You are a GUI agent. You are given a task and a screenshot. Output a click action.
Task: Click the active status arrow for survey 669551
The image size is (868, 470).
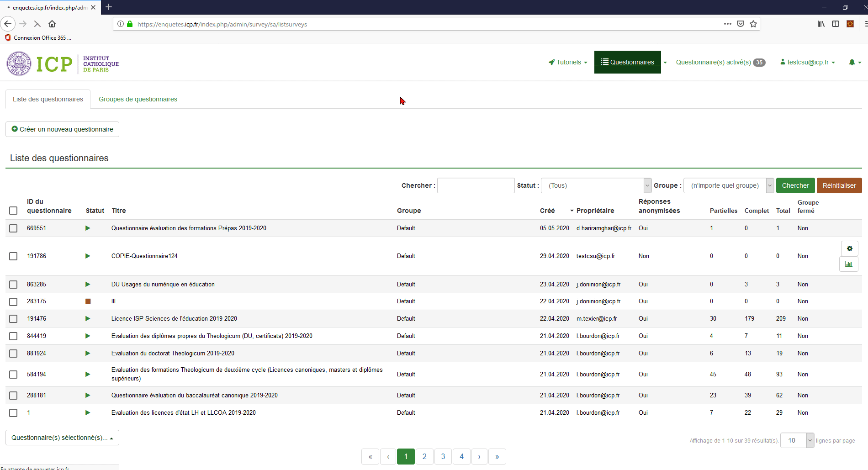click(88, 228)
